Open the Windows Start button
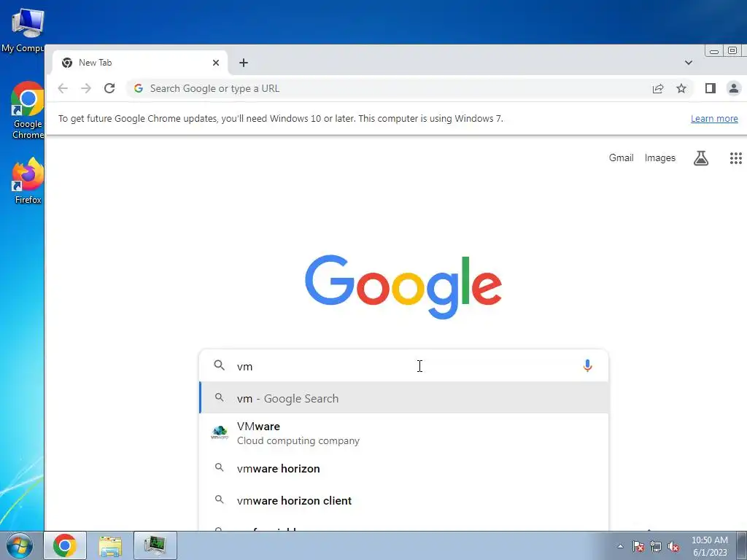Viewport: 747px width, 560px height. (20, 545)
